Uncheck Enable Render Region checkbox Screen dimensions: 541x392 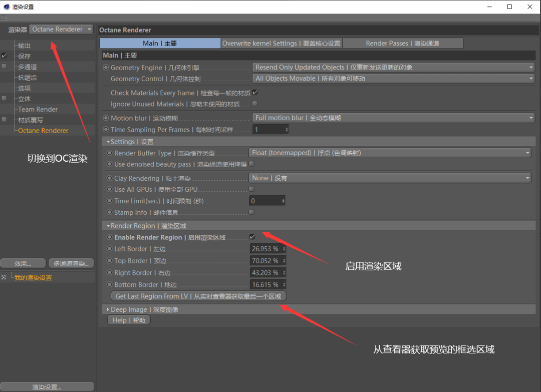point(252,236)
